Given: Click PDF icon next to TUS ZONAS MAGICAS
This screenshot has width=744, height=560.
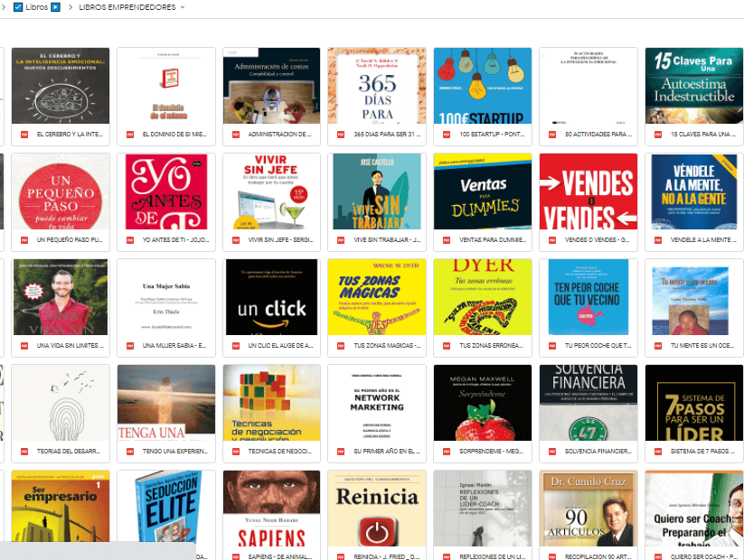Looking at the screenshot, I should click(x=341, y=346).
